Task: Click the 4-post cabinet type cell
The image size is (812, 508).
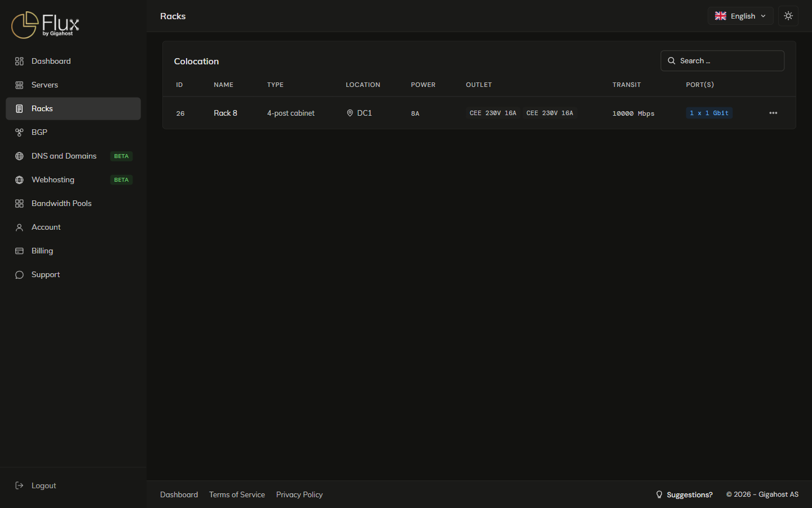Action: point(291,113)
